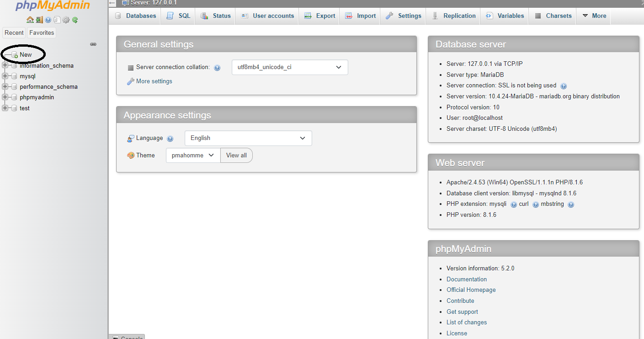Open the MariaDB documentation pages icon
644x339 pixels.
(56, 20)
